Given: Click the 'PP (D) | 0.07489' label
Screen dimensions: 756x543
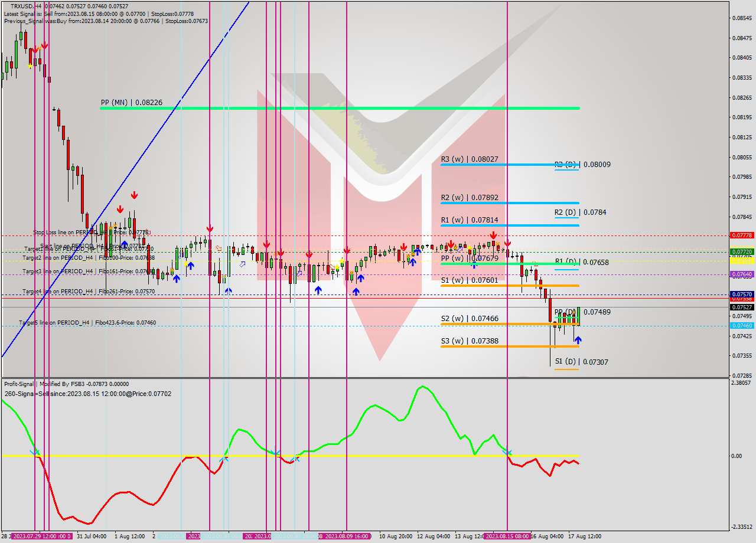Looking at the screenshot, I should click(582, 312).
